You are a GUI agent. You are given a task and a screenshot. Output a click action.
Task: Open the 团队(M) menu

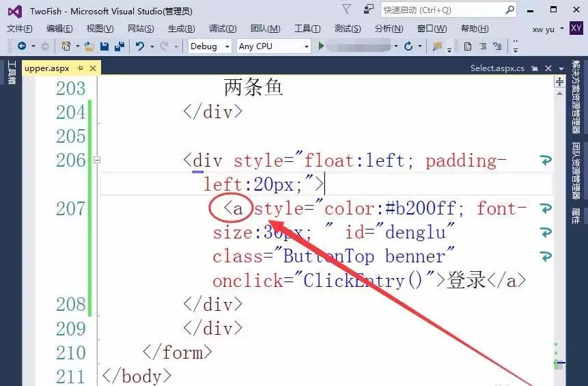coord(266,29)
